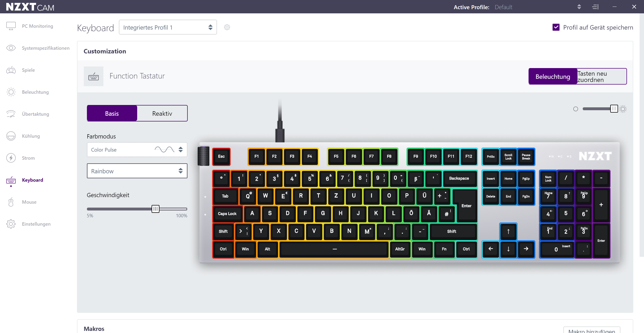The image size is (644, 333).
Task: Open Spiele gamepad icon in sidebar
Action: click(x=11, y=70)
